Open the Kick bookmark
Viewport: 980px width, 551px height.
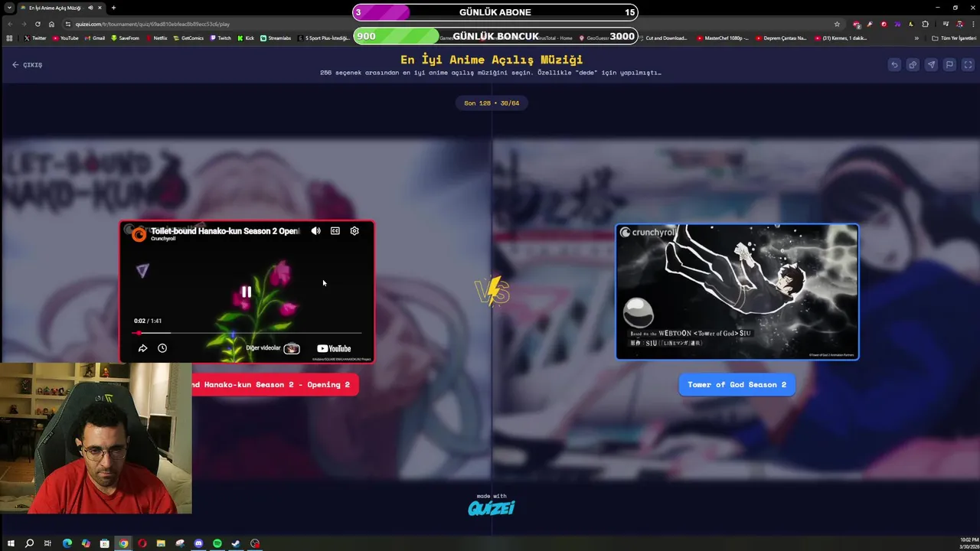click(246, 38)
